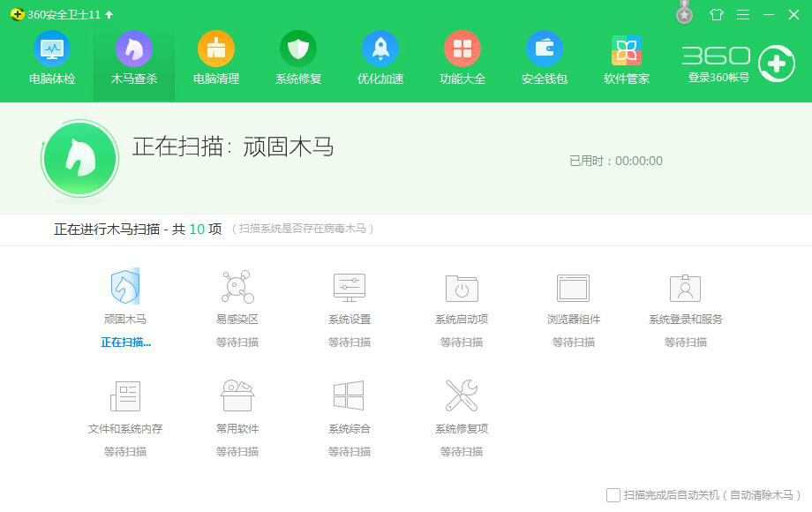Click the 易感染区 scan item icon
Screen dimensions: 812x512
point(237,286)
